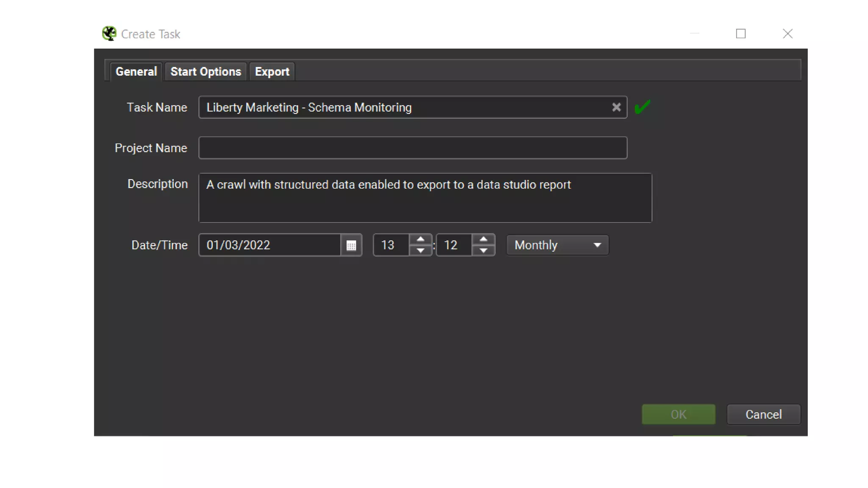The image size is (868, 488).
Task: Focus the Project Name input field
Action: tap(412, 148)
